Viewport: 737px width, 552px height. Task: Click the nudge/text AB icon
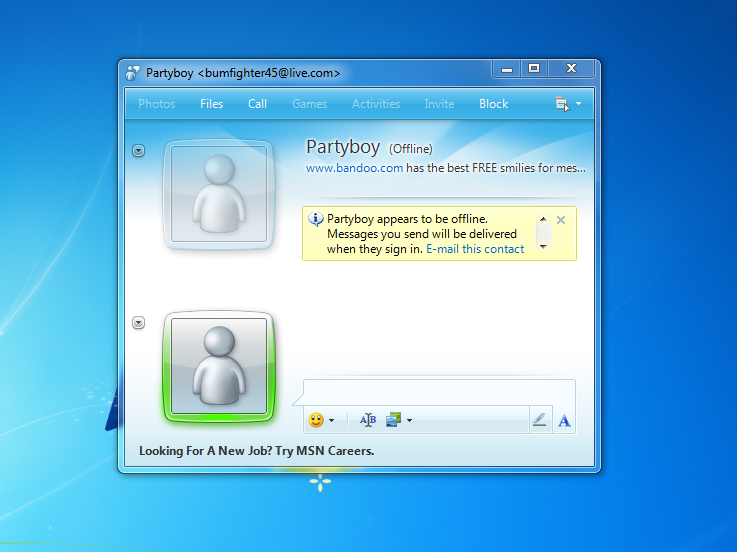(368, 420)
